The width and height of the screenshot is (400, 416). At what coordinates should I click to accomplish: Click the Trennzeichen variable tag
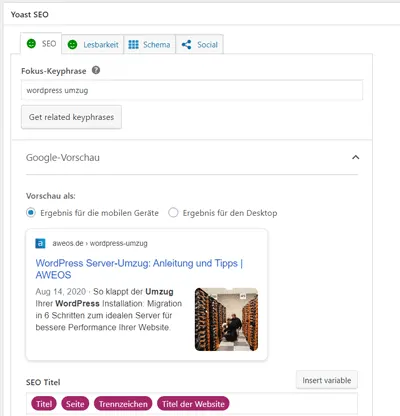(123, 404)
